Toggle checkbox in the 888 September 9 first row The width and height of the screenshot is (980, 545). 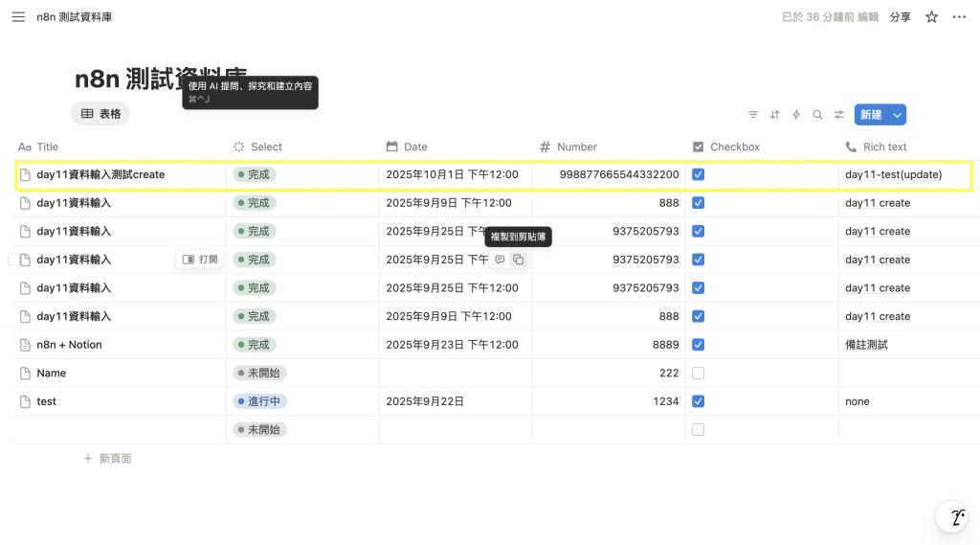(x=698, y=203)
